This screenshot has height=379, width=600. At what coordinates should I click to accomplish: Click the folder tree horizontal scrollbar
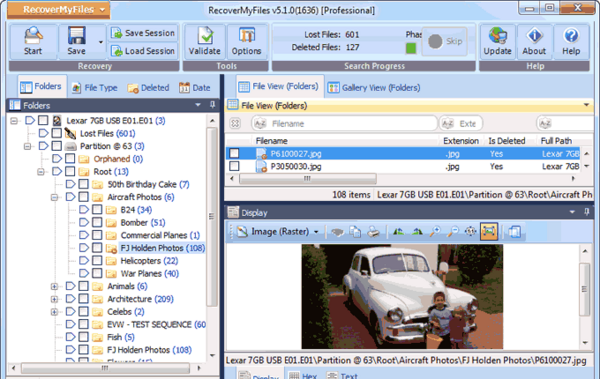pyautogui.click(x=106, y=368)
